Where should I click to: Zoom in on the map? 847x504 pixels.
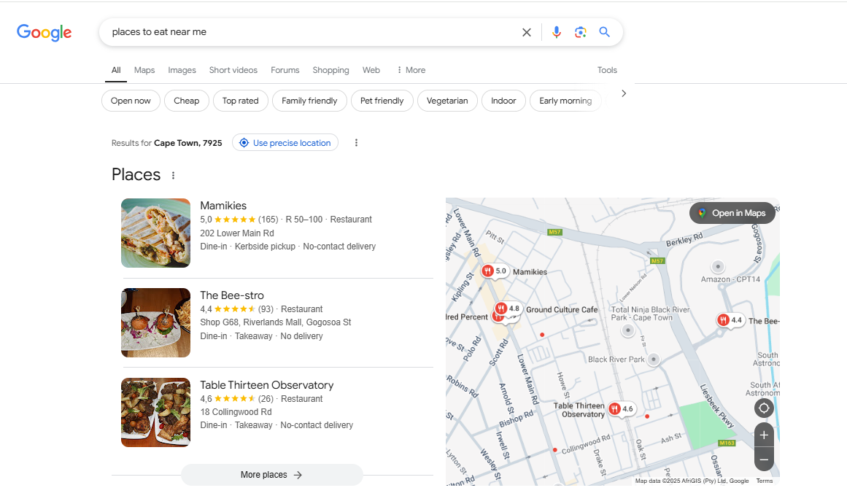click(764, 435)
